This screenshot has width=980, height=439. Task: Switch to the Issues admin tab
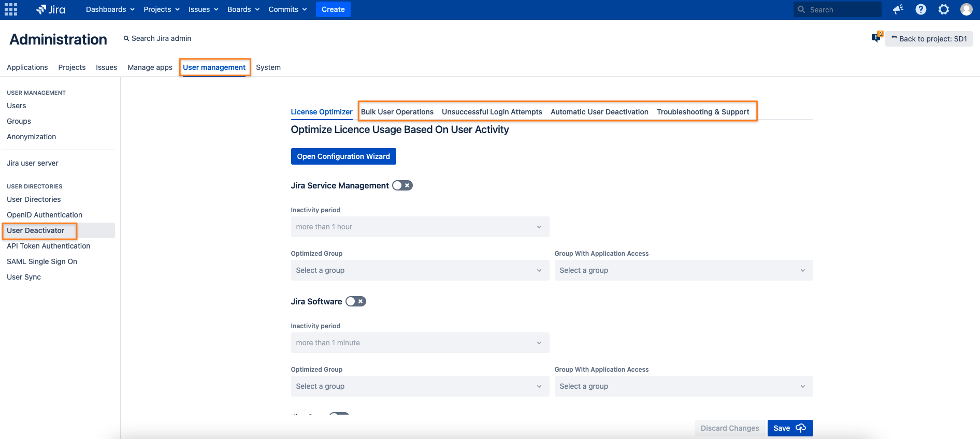[x=106, y=67]
